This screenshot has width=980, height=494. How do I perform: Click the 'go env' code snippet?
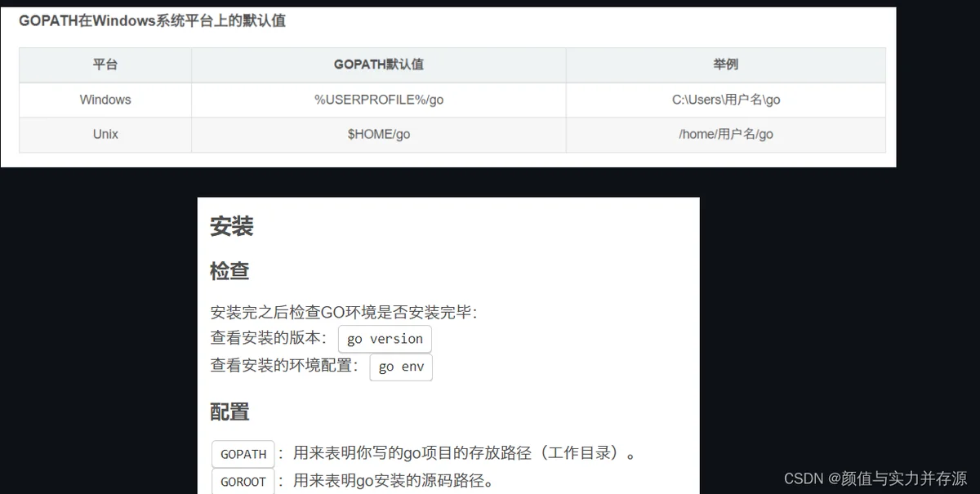pos(401,367)
